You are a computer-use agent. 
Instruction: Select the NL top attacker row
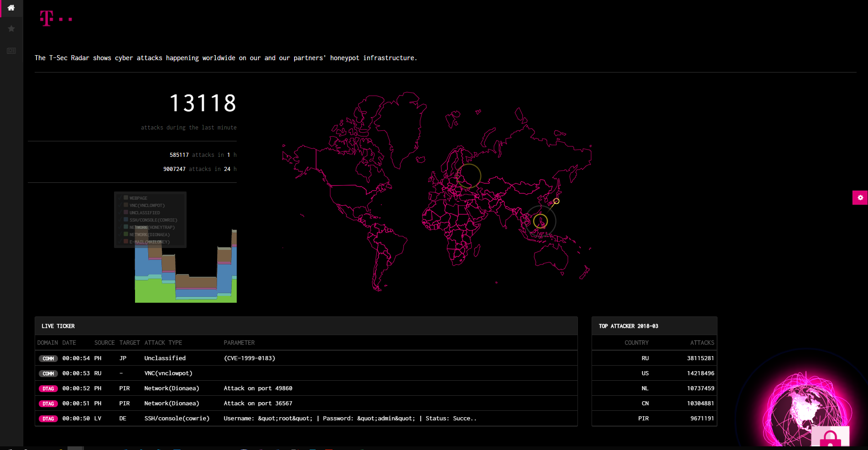(654, 388)
